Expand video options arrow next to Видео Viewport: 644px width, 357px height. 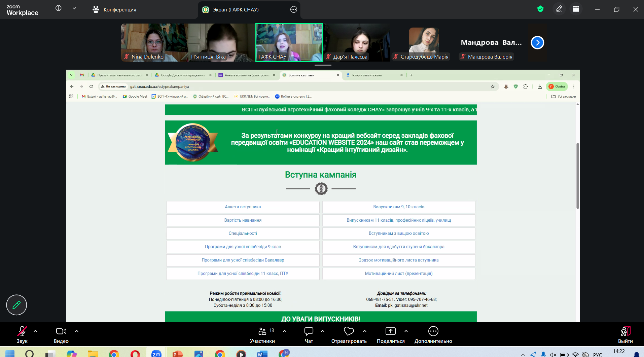coord(77,331)
